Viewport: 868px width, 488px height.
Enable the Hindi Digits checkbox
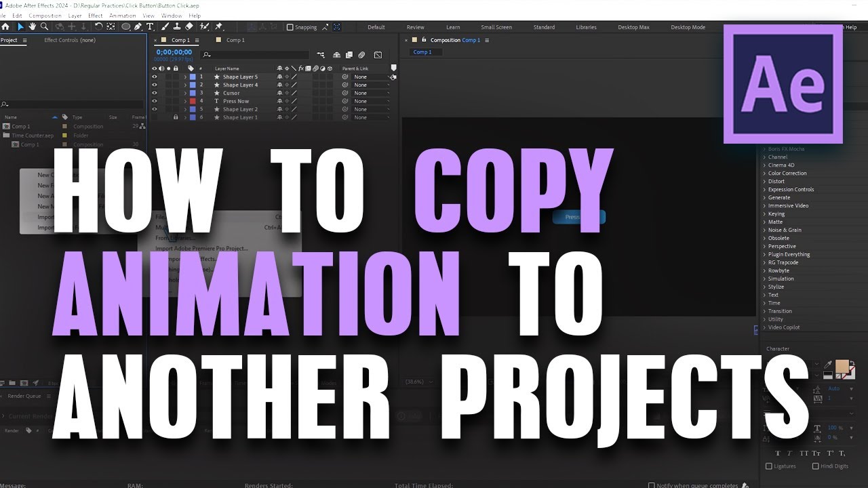815,466
